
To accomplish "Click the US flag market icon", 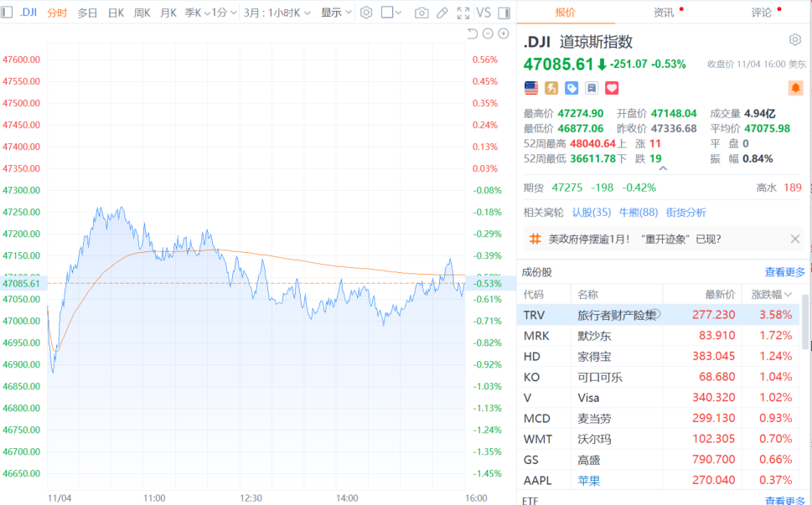I will (x=531, y=88).
